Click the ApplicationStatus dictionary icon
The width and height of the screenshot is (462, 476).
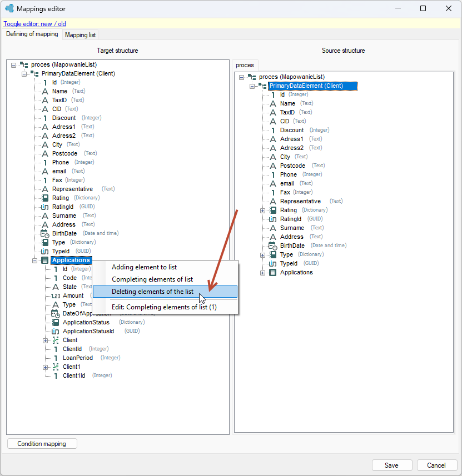tap(56, 322)
